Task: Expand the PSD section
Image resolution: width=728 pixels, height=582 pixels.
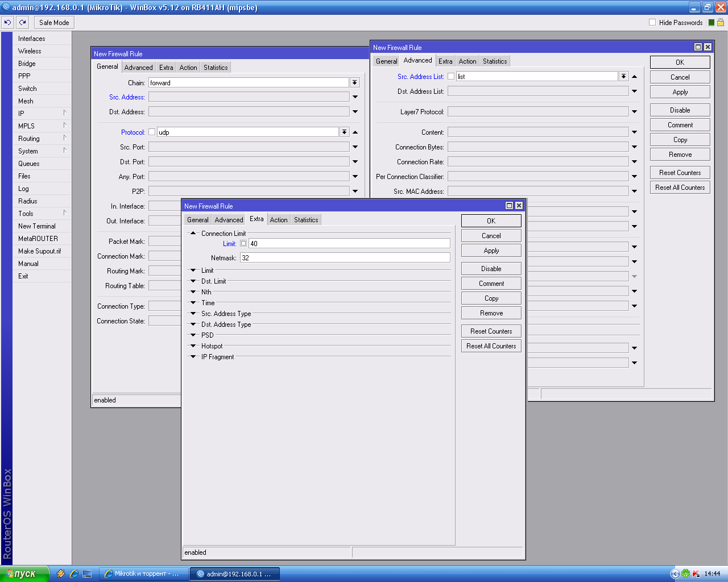Action: [193, 335]
